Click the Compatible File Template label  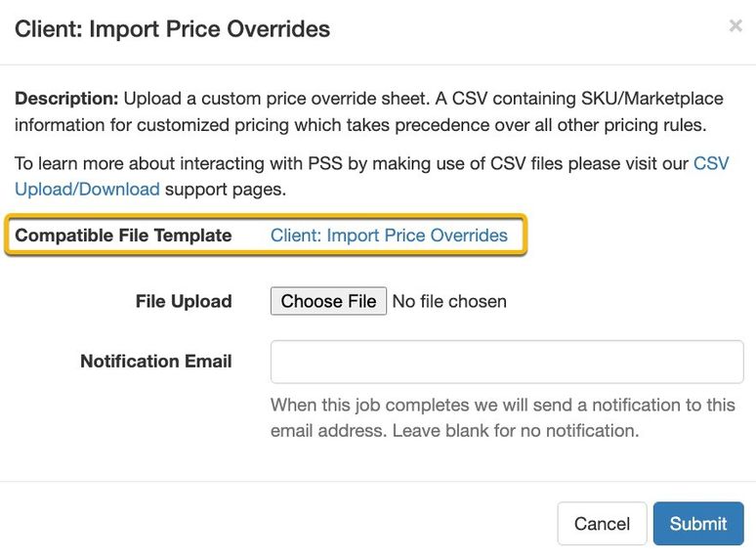click(123, 236)
